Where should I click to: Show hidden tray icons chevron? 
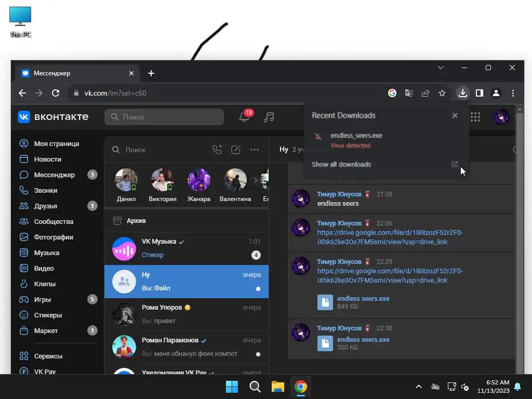[x=419, y=387]
